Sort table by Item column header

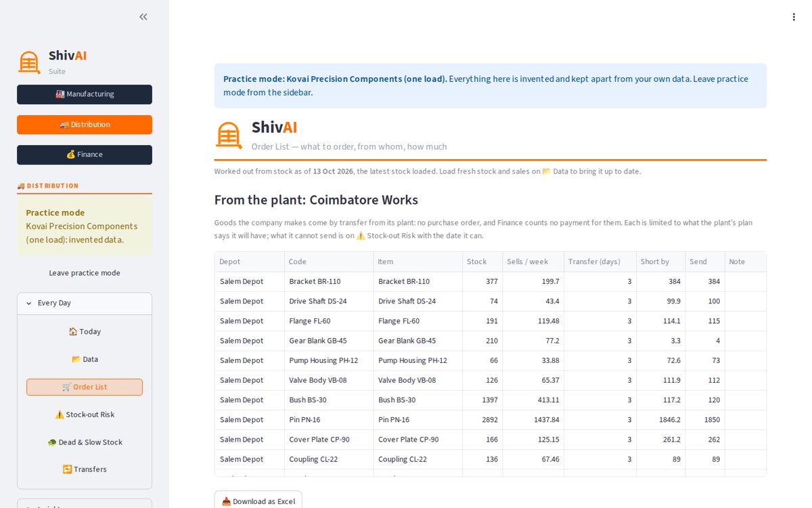pyautogui.click(x=418, y=261)
